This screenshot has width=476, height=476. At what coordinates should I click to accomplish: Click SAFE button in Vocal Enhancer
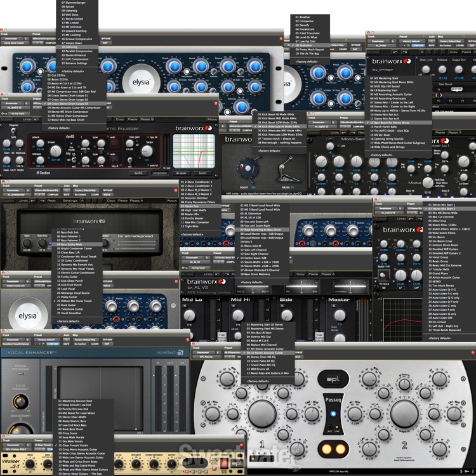pos(67,344)
